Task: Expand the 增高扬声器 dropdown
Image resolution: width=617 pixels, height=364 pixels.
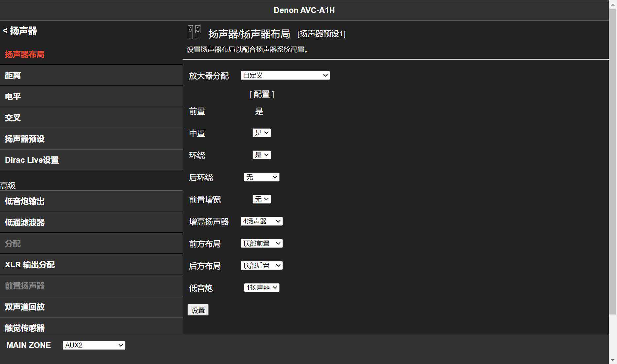Action: (x=261, y=221)
